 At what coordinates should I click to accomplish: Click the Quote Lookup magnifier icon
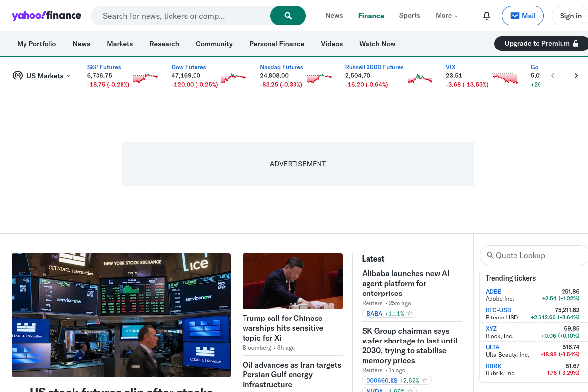coord(490,255)
